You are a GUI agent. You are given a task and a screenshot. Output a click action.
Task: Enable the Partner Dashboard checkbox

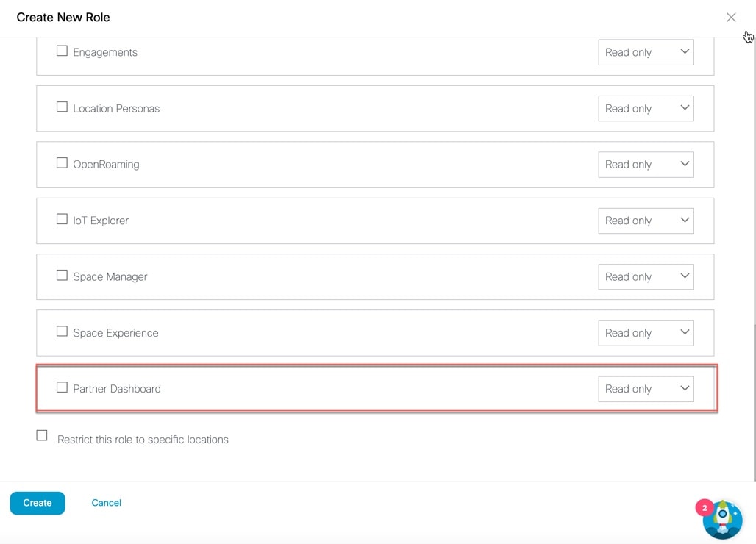62,387
